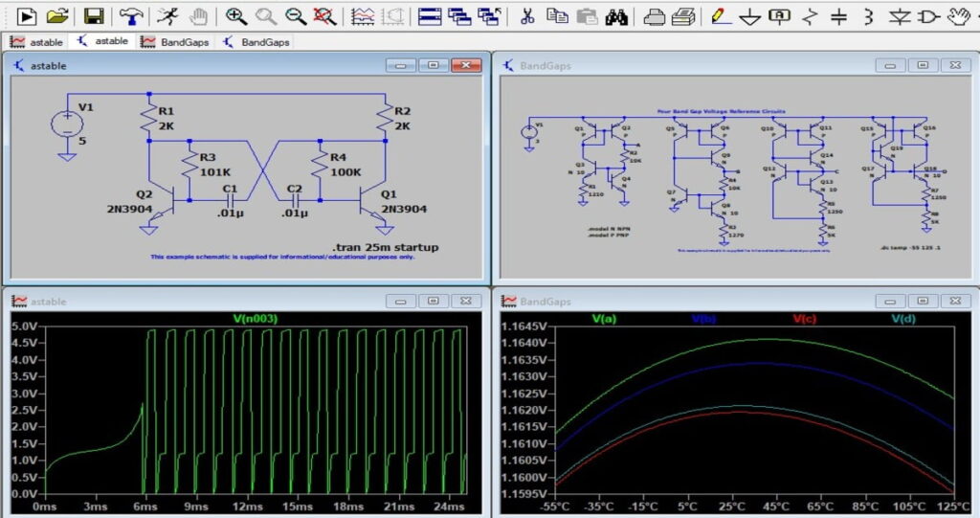Run the simulation with the running man icon
980x518 pixels.
pos(167,16)
